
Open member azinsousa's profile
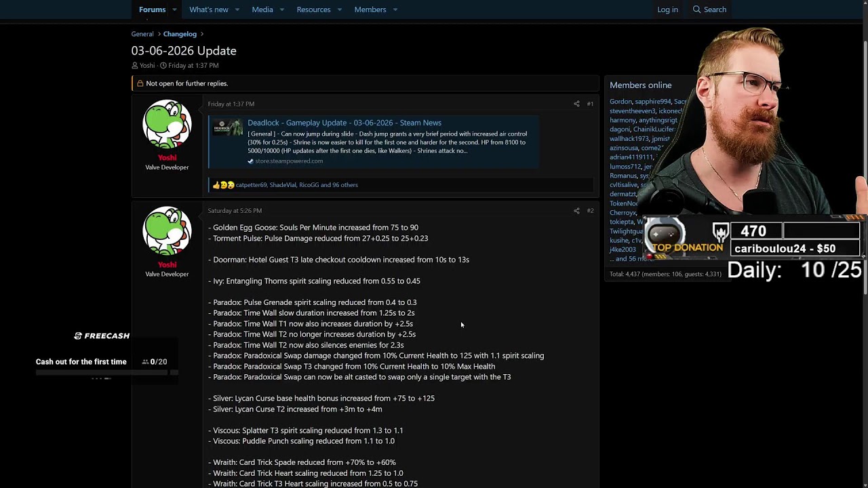(624, 148)
